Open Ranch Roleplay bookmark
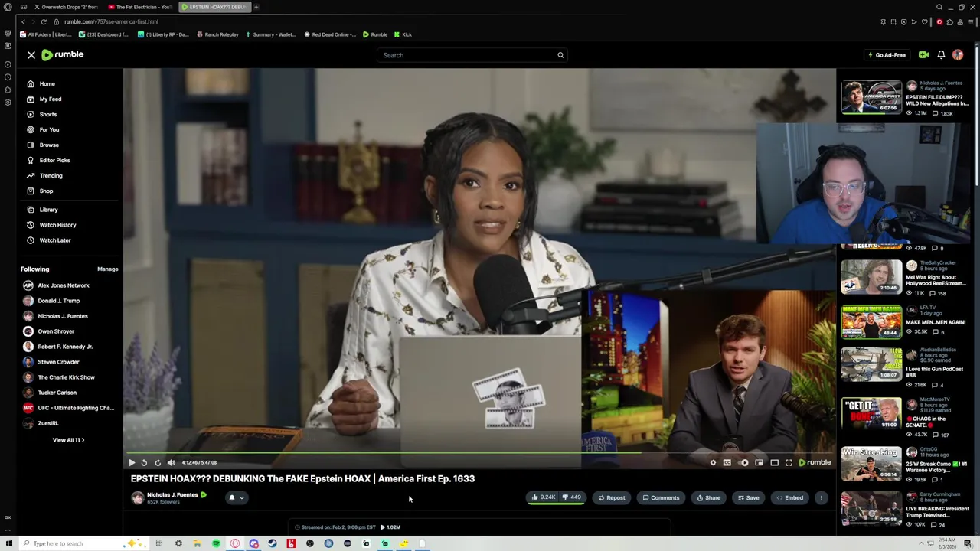980x551 pixels. pos(217,34)
